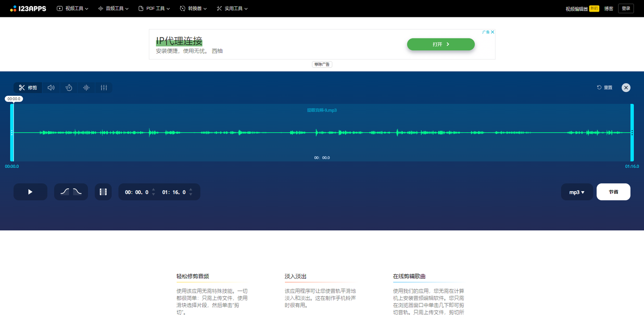This screenshot has height=315, width=644.
Task: Decrease start time with down arrow
Action: tap(153, 195)
